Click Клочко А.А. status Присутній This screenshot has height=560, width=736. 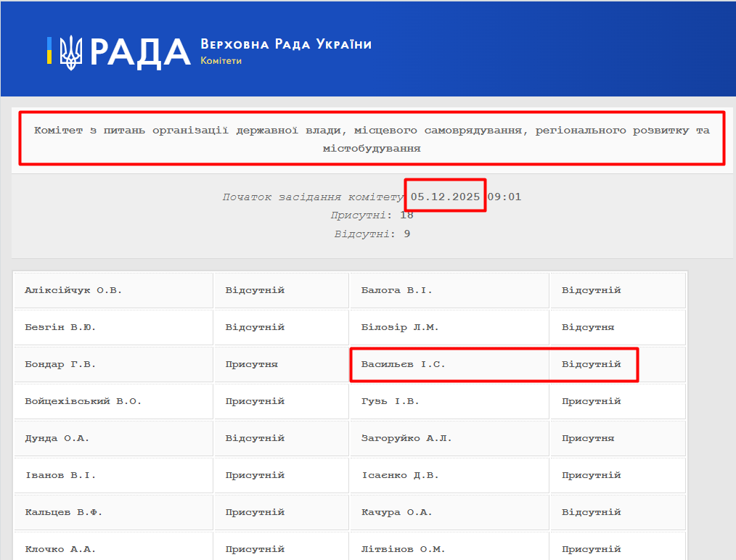(255, 550)
